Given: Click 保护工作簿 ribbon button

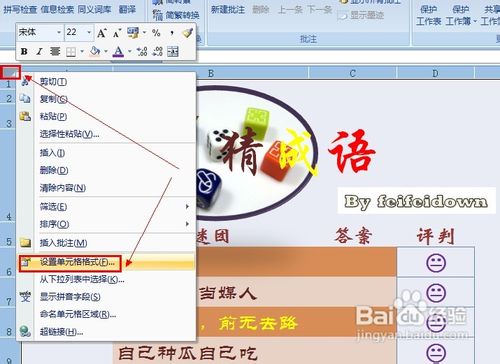Looking at the screenshot, I should 461,15.
